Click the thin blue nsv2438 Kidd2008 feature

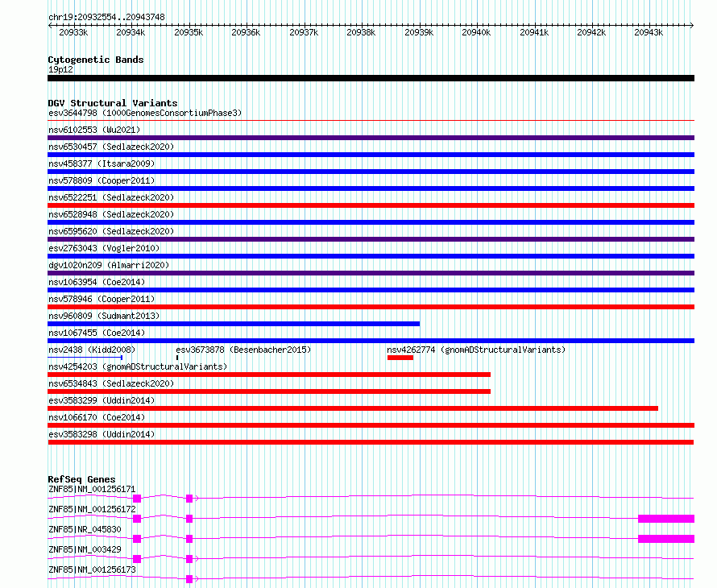[85, 358]
